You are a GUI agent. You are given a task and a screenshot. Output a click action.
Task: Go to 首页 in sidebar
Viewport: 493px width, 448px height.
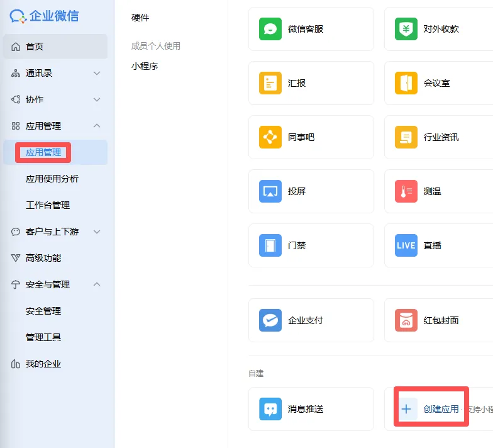pyautogui.click(x=55, y=47)
